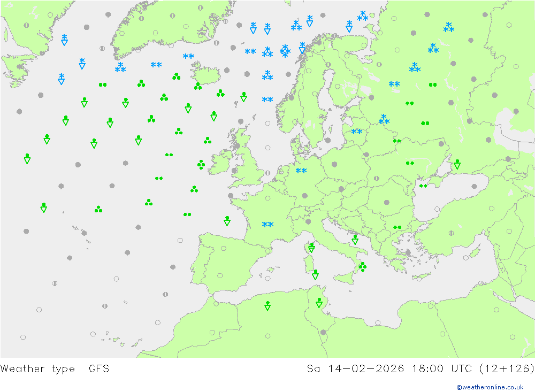Click the 'GFS' model label
The image size is (535, 392).
point(100,369)
